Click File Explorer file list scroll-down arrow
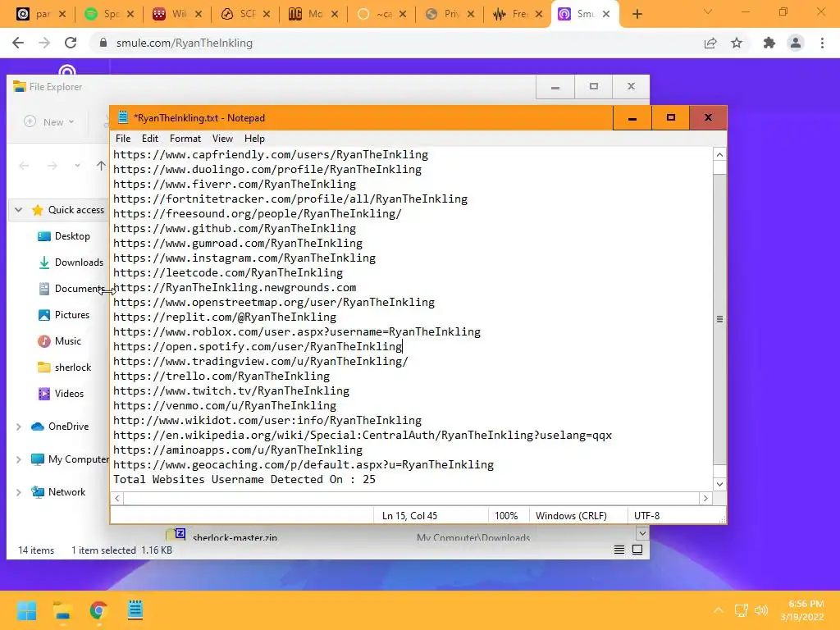Screen dimensions: 840x630 642,533
